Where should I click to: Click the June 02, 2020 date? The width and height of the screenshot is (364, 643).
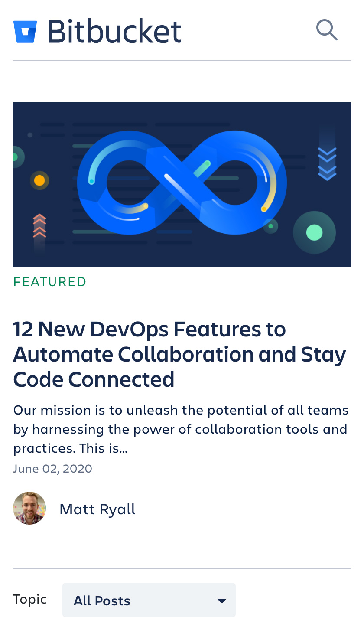pyautogui.click(x=52, y=469)
